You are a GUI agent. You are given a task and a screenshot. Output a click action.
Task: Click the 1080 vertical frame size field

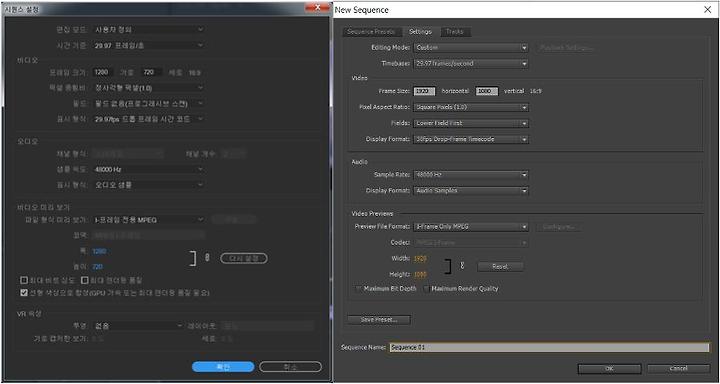(x=487, y=91)
